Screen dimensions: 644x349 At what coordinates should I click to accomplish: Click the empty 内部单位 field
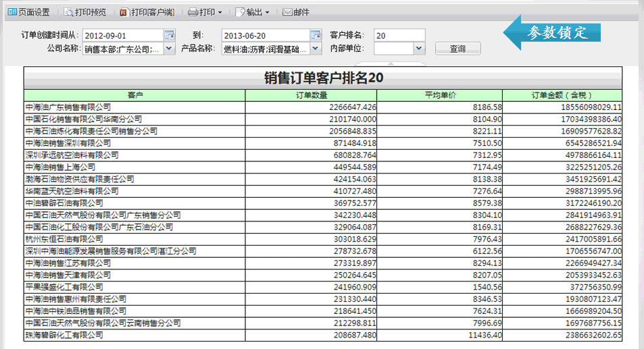[393, 49]
